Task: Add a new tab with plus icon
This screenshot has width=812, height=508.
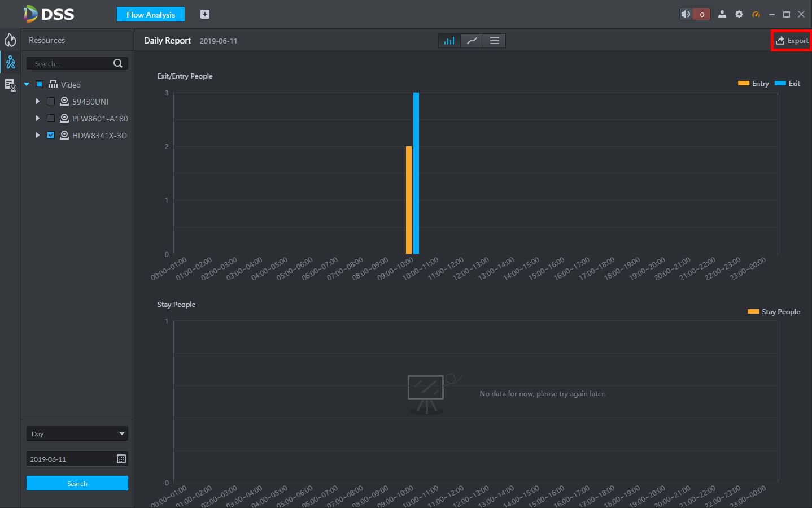Action: (x=205, y=14)
